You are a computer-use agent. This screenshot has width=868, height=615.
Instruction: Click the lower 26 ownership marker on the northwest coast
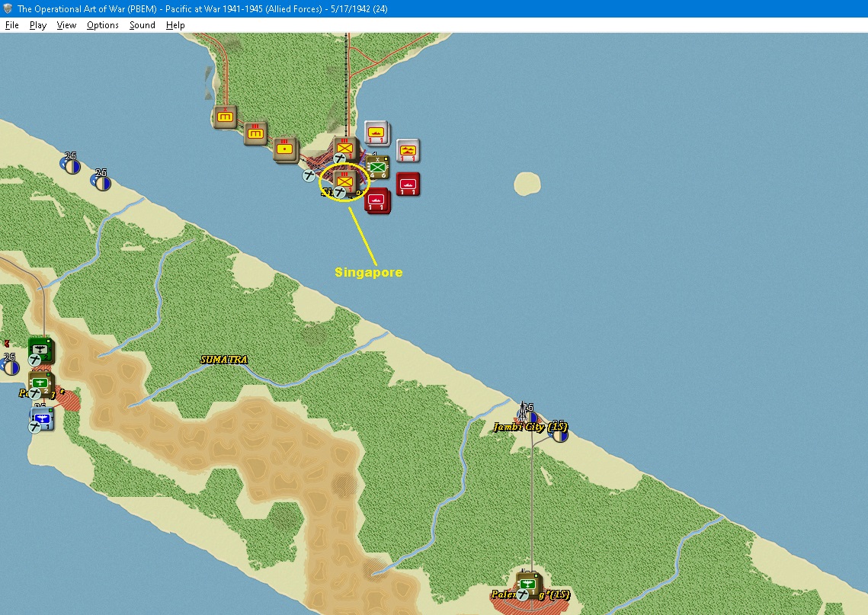pos(102,183)
